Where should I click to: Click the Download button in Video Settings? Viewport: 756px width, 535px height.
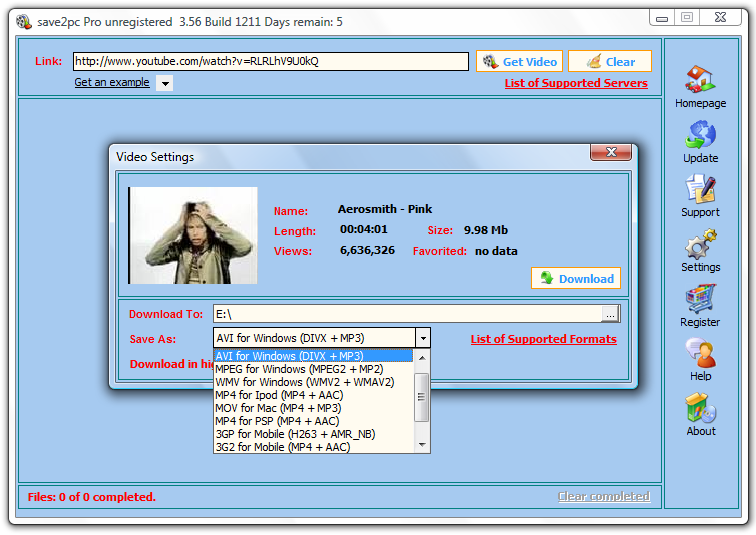tap(576, 279)
